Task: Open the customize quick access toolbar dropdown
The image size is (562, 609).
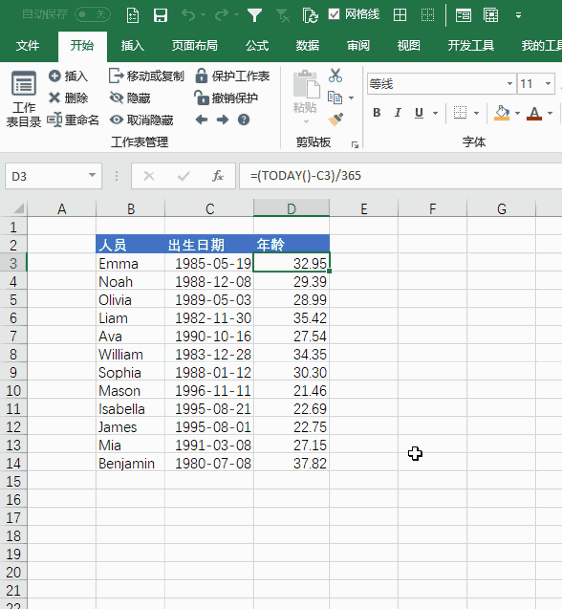Action: click(519, 16)
